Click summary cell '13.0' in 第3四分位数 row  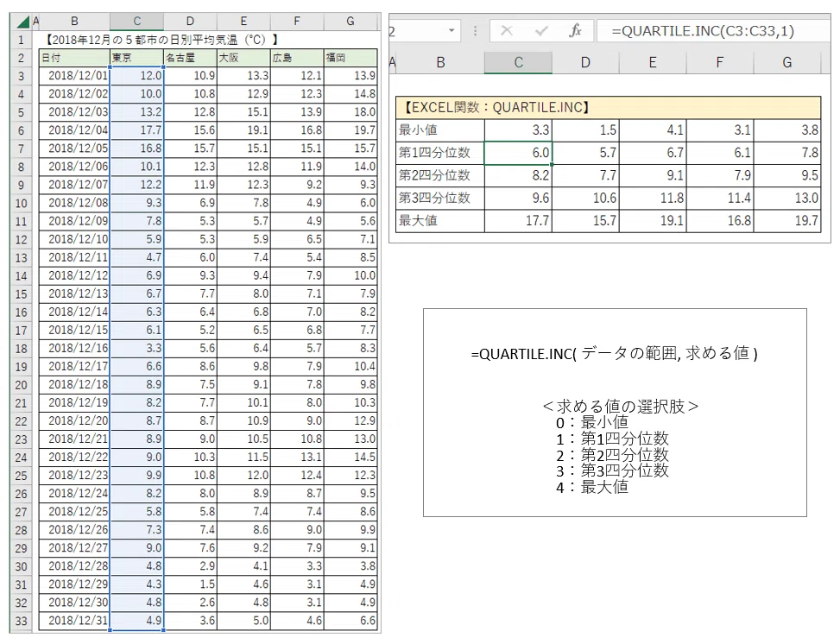(x=787, y=199)
